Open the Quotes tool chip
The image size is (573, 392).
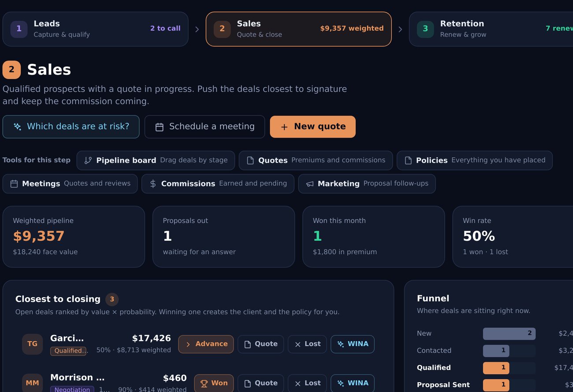(316, 161)
